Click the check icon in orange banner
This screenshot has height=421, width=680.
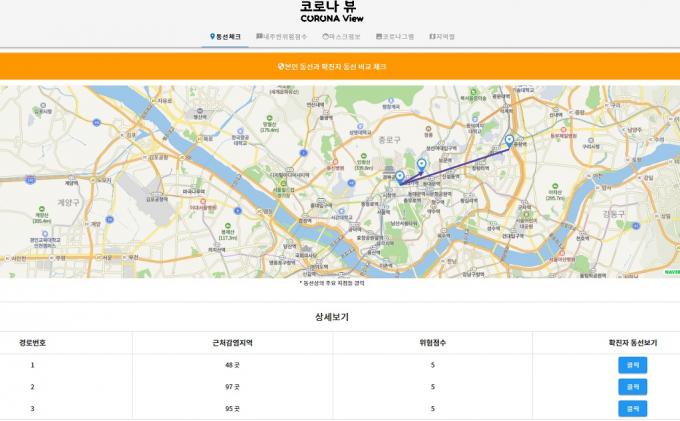[282, 66]
